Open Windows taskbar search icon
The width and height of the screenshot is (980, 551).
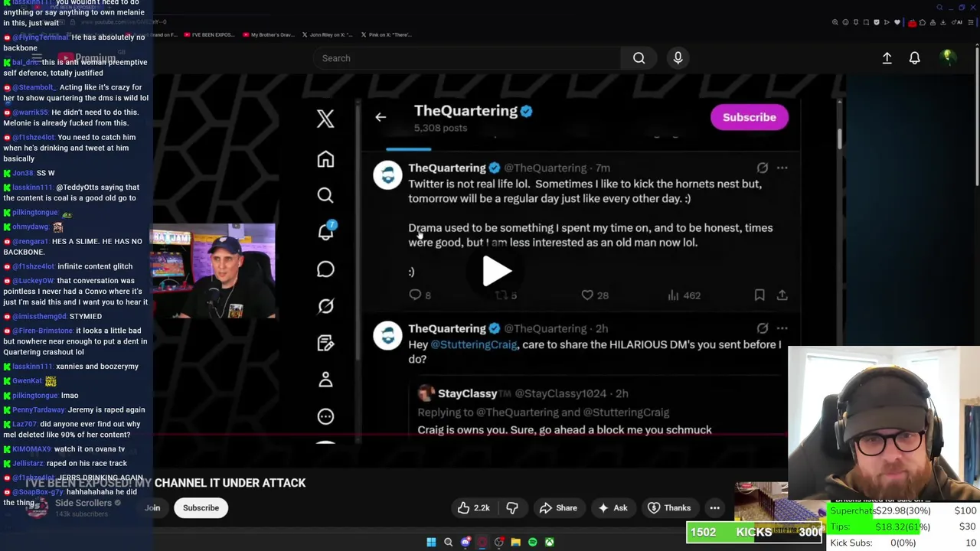point(448,542)
